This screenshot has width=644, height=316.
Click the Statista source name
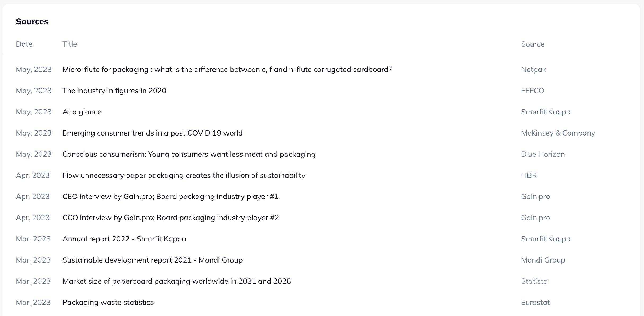coord(534,281)
